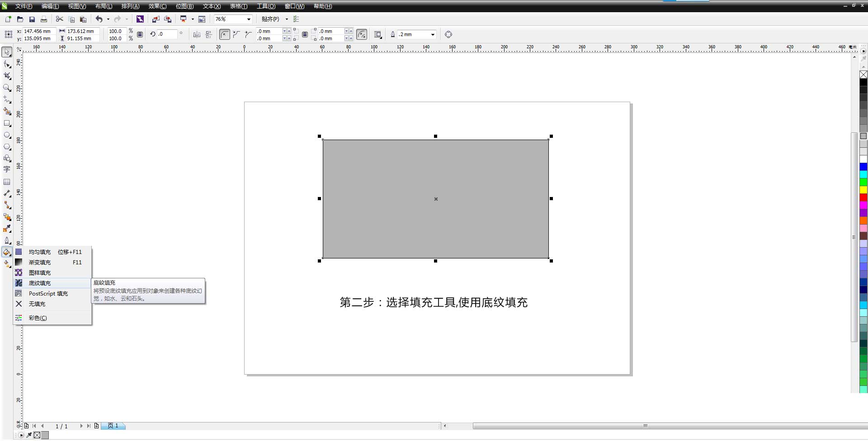
Task: Click the Fill tool bucket icon
Action: click(x=7, y=252)
